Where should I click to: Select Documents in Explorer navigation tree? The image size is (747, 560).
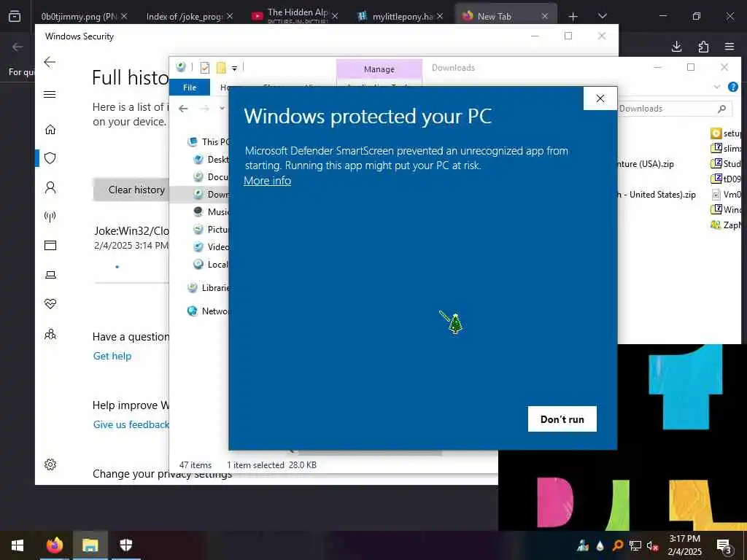(x=211, y=176)
